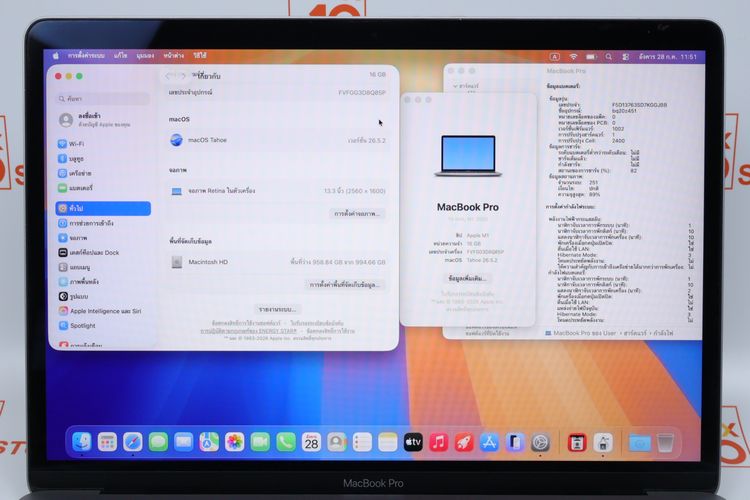Click the More Info button in MacBook Pro window
The height and width of the screenshot is (500, 750).
click(467, 278)
